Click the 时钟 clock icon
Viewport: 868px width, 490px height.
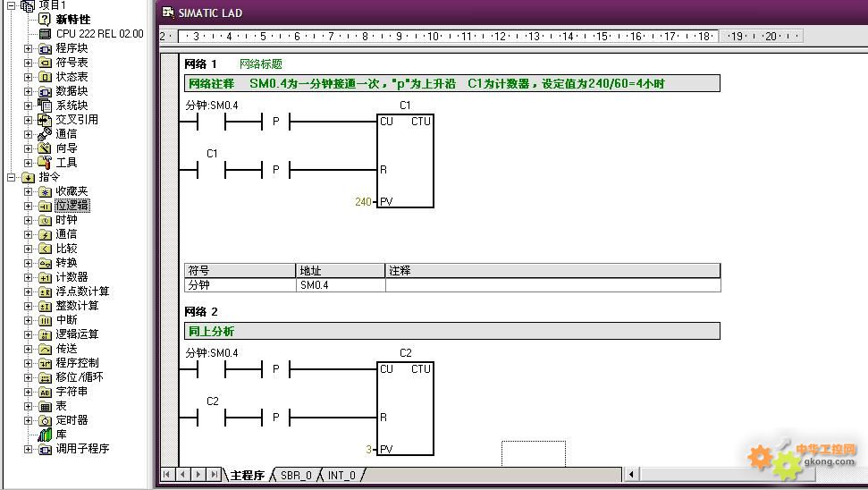(45, 220)
